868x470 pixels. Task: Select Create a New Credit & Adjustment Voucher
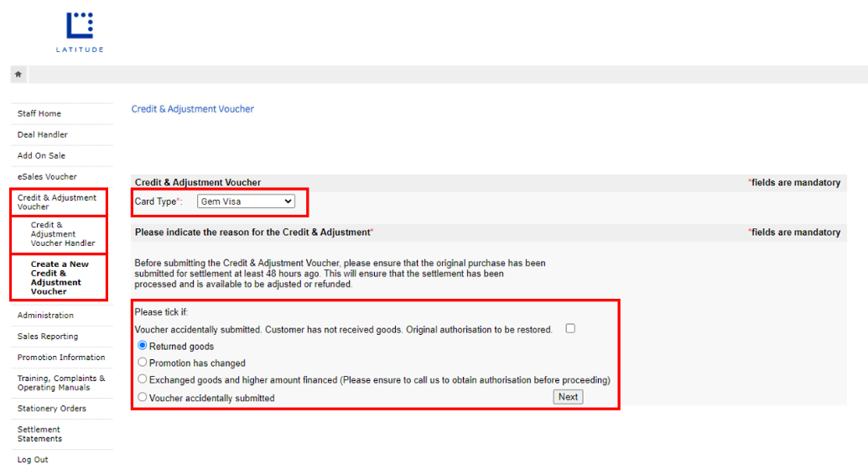[x=60, y=278]
